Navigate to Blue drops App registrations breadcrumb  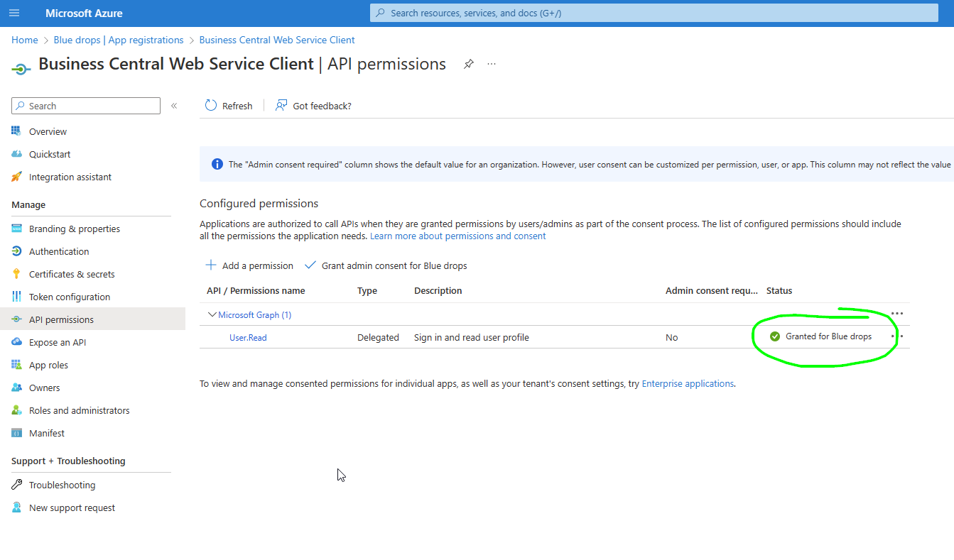point(119,40)
